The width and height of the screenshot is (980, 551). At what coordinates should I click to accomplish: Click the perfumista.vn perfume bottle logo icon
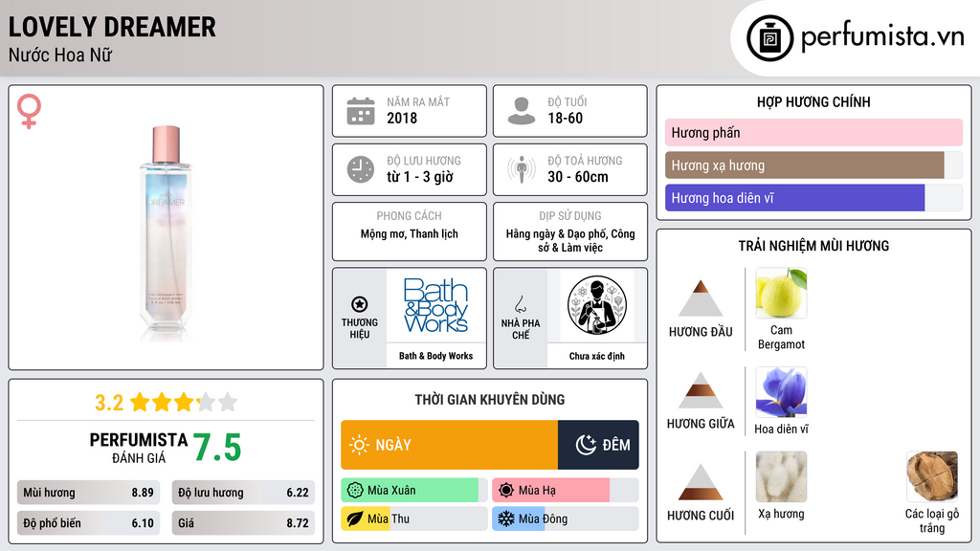coord(769,38)
